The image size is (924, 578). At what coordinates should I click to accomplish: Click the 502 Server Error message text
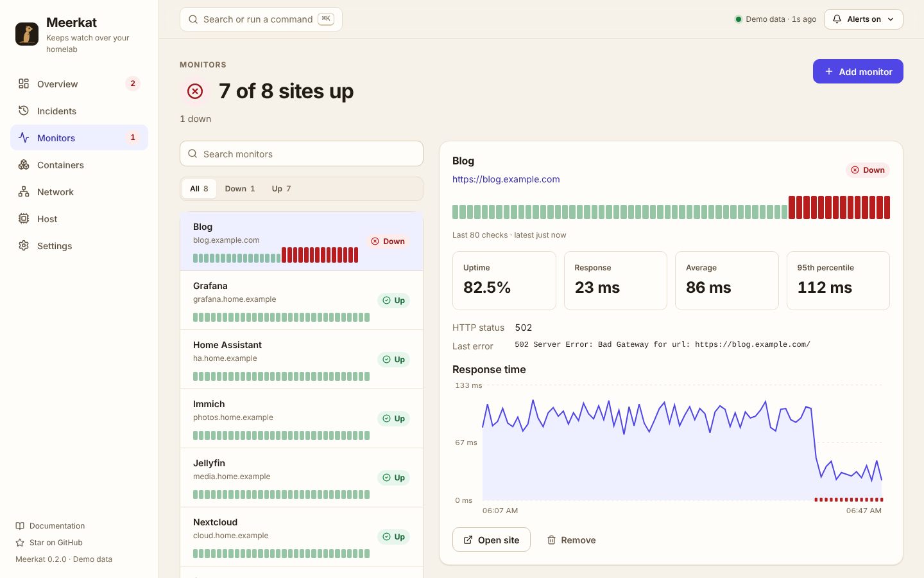[662, 344]
